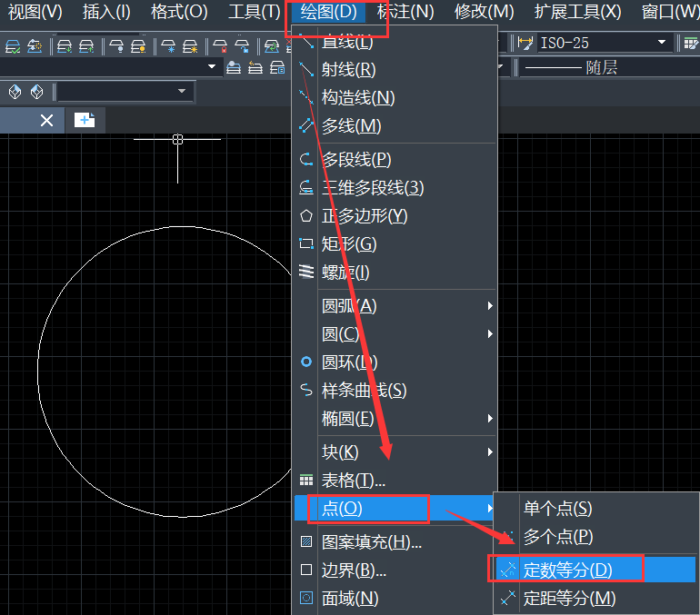This screenshot has height=615, width=700.
Task: Thaw all layers with yellow sun icon
Action: click(x=190, y=46)
